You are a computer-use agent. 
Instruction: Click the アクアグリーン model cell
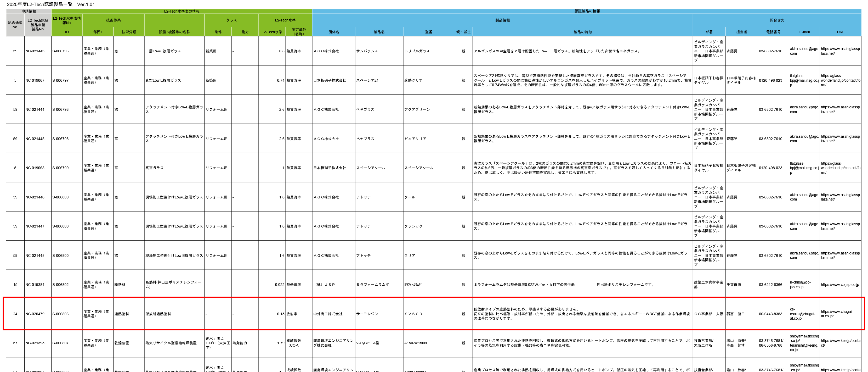point(417,110)
